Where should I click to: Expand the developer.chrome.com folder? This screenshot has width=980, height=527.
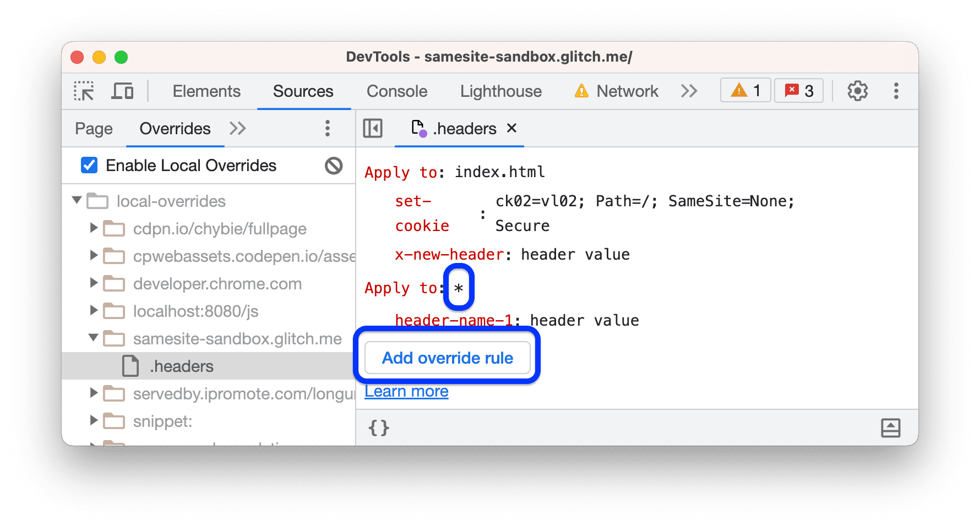pyautogui.click(x=93, y=283)
